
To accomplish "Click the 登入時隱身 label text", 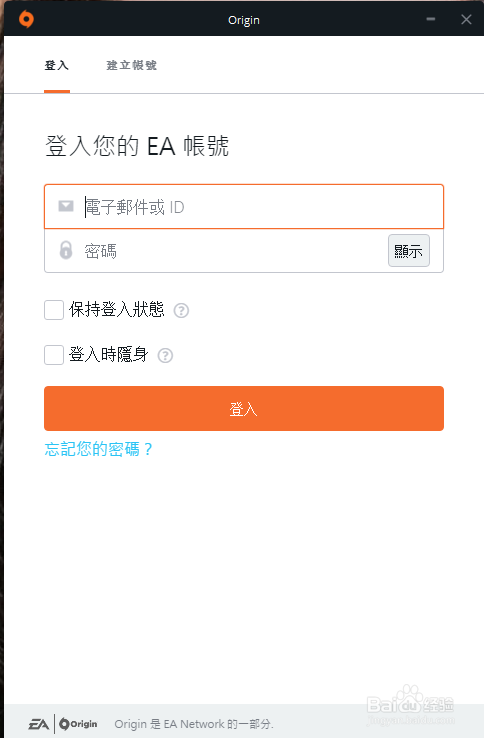I will coord(109,354).
